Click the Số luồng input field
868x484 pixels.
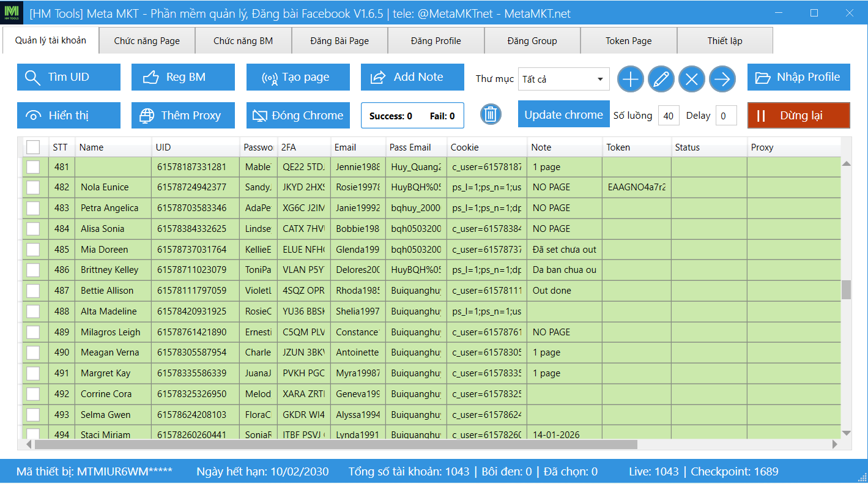coord(669,116)
